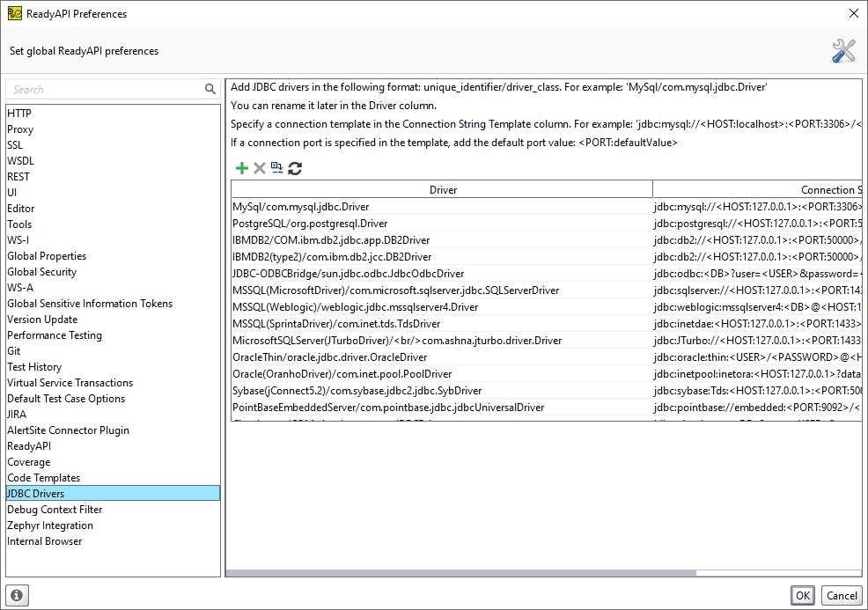Select Version Update settings

(113, 320)
